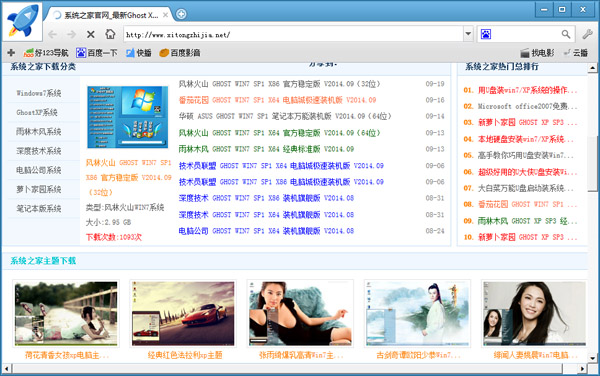
Task: Go back with the back arrow
Action: click(52, 34)
